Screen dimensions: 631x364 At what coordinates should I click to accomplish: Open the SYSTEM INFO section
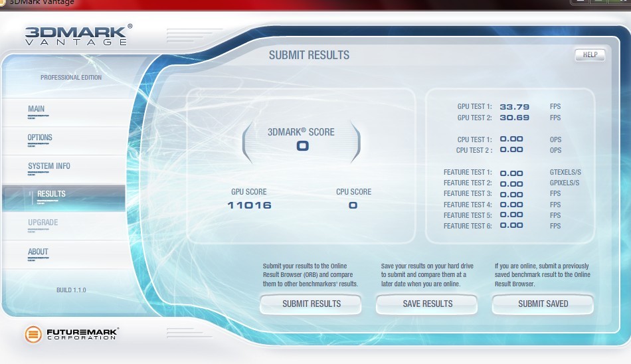point(64,168)
